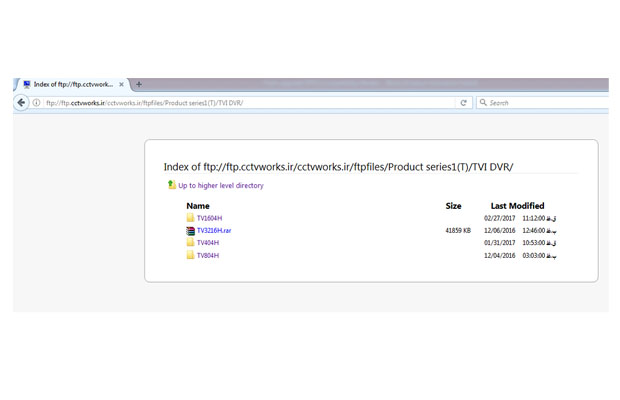
Task: Open the TV1604H folder link
Action: click(210, 218)
